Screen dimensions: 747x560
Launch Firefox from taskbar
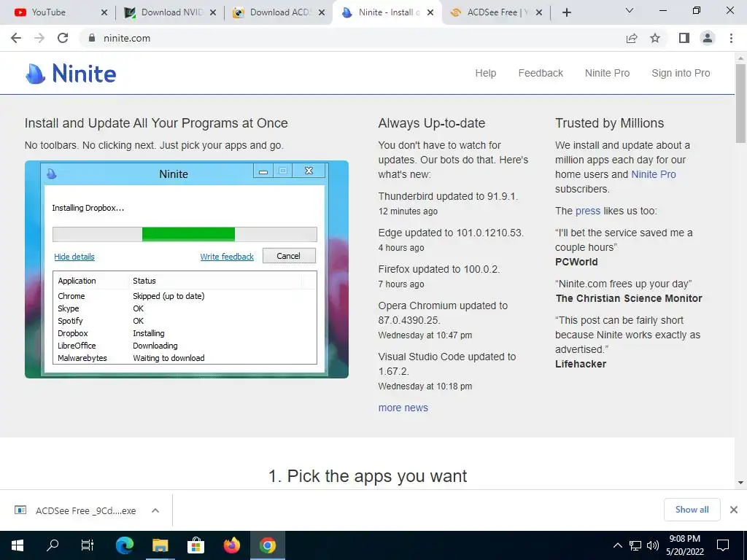pos(231,545)
